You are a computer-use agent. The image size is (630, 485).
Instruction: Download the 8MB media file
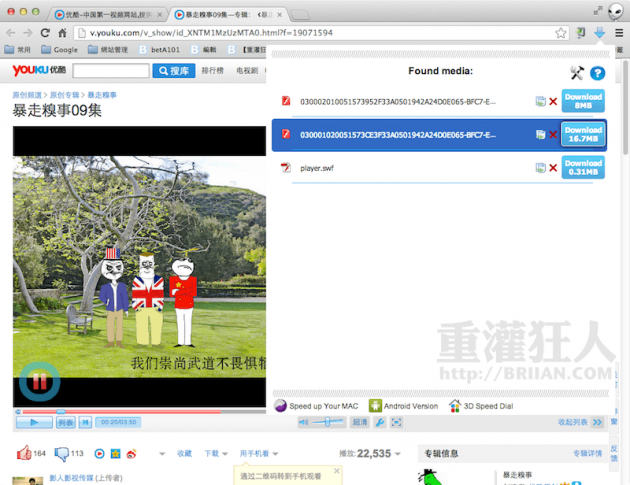pyautogui.click(x=583, y=101)
